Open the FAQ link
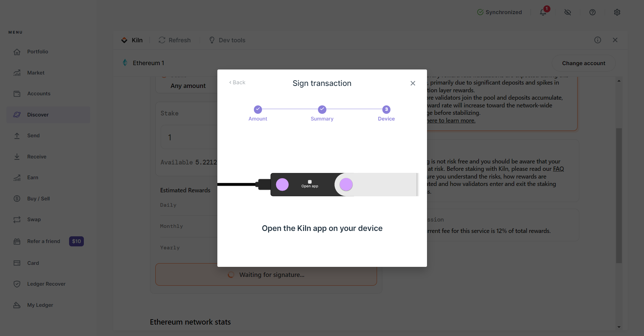 558,169
